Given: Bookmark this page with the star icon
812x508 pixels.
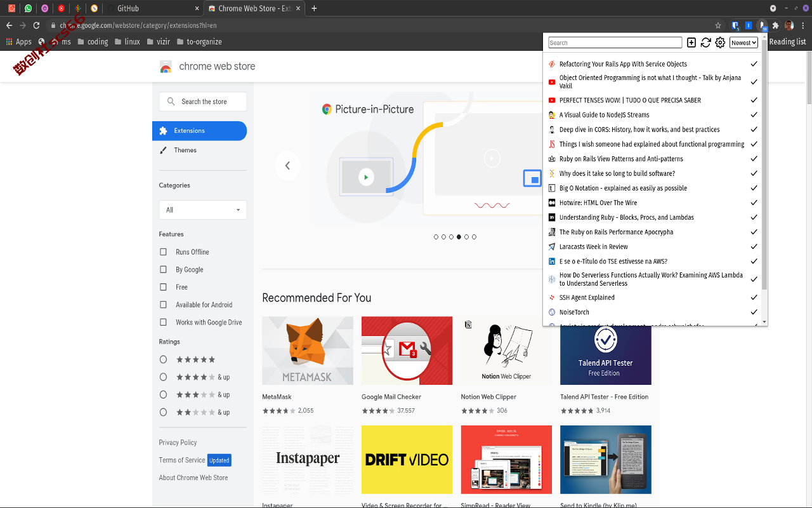Looking at the screenshot, I should point(718,25).
